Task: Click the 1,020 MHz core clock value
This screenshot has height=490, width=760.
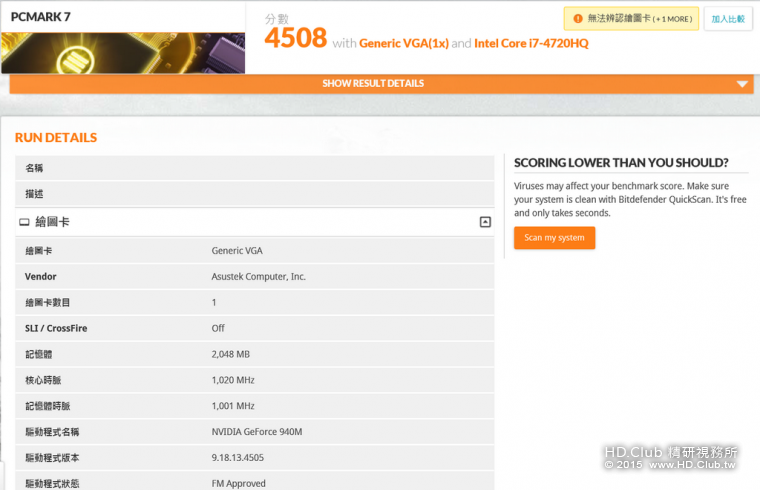Action: (x=233, y=380)
